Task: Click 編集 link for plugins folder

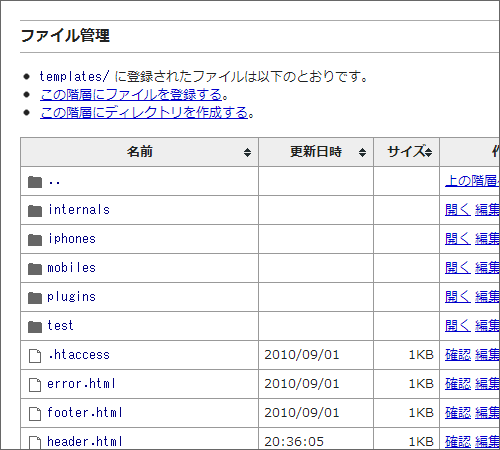Action: pyautogui.click(x=487, y=297)
